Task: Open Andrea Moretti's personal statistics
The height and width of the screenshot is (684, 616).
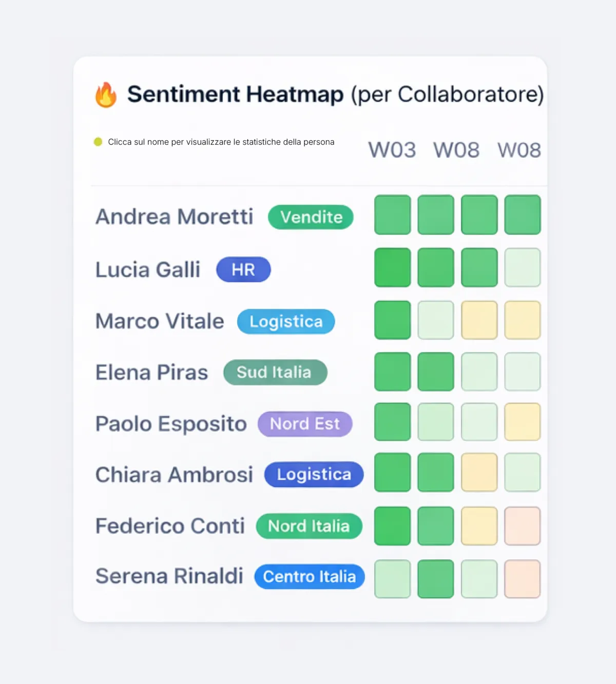Action: pos(174,217)
